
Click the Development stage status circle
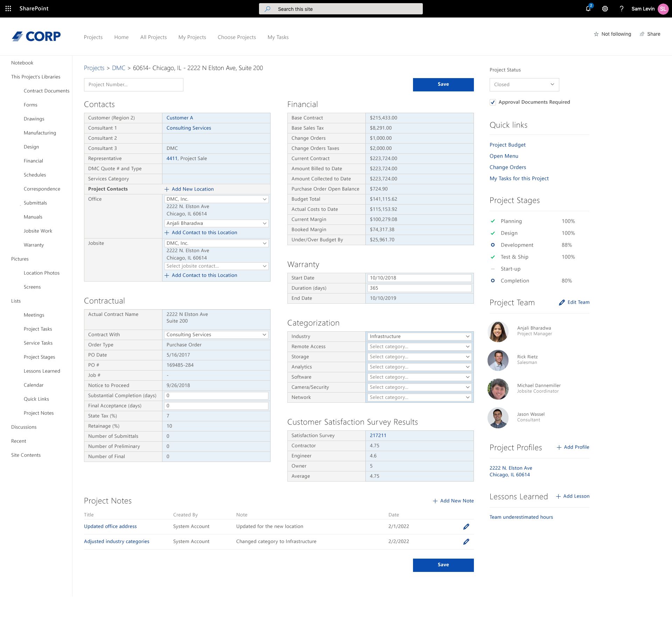(x=493, y=245)
